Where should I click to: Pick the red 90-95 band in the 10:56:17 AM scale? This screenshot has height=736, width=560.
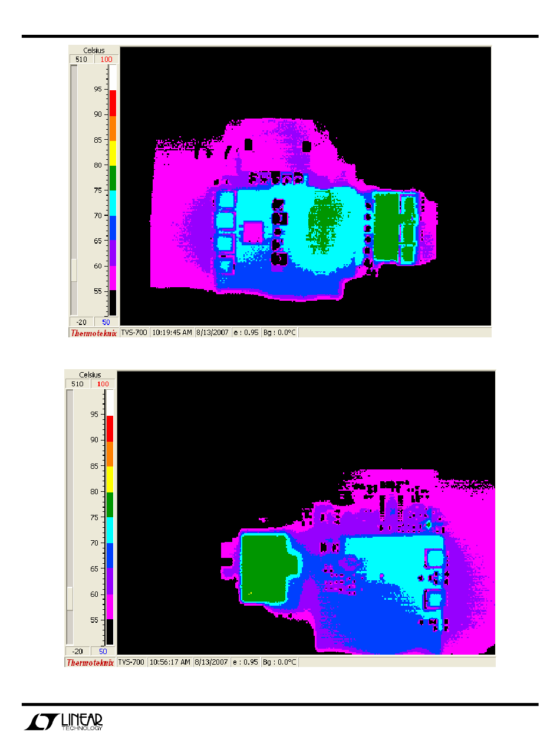[x=110, y=429]
